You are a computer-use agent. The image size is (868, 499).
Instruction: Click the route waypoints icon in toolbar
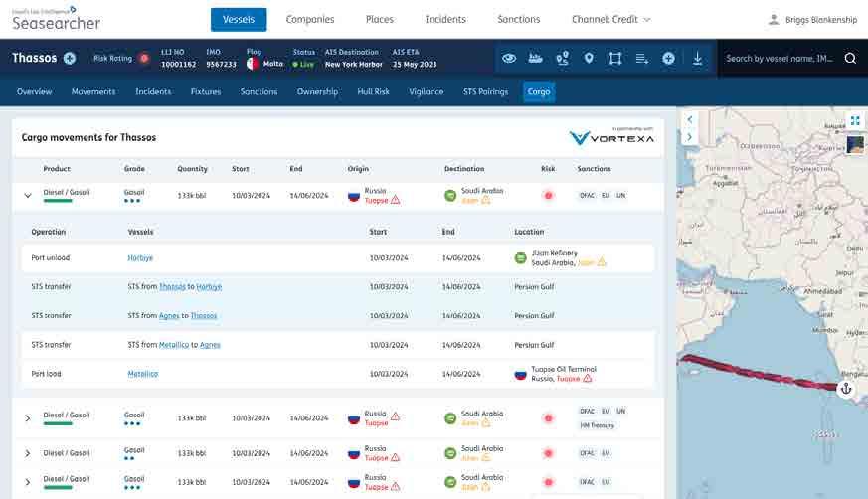click(x=563, y=58)
